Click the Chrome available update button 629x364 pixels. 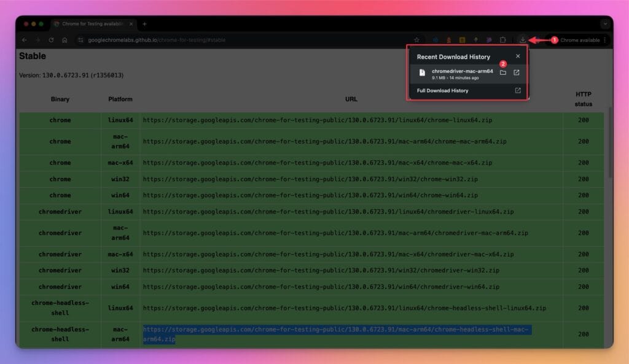[x=577, y=40]
